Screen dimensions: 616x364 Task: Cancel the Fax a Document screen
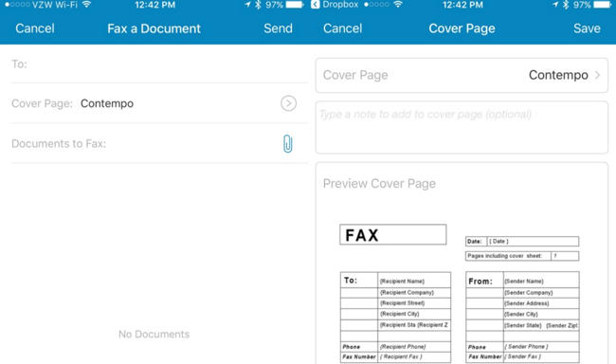(35, 28)
